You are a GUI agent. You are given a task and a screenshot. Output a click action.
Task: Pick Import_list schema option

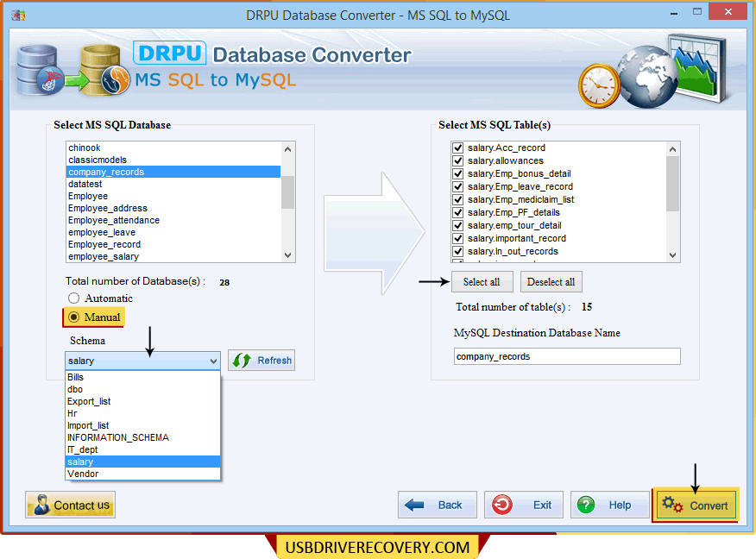[x=142, y=425]
